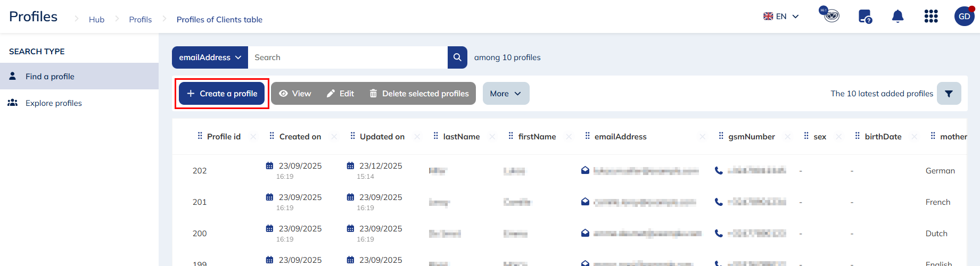
Task: Click the Edit button
Action: pos(340,94)
